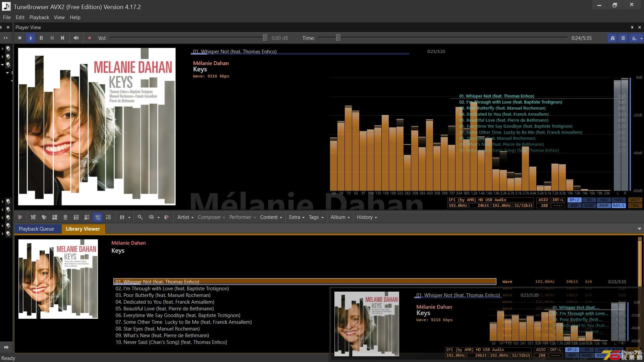Click the sort order arrows icon
Screen dimensions: 644x362
click(x=122, y=217)
